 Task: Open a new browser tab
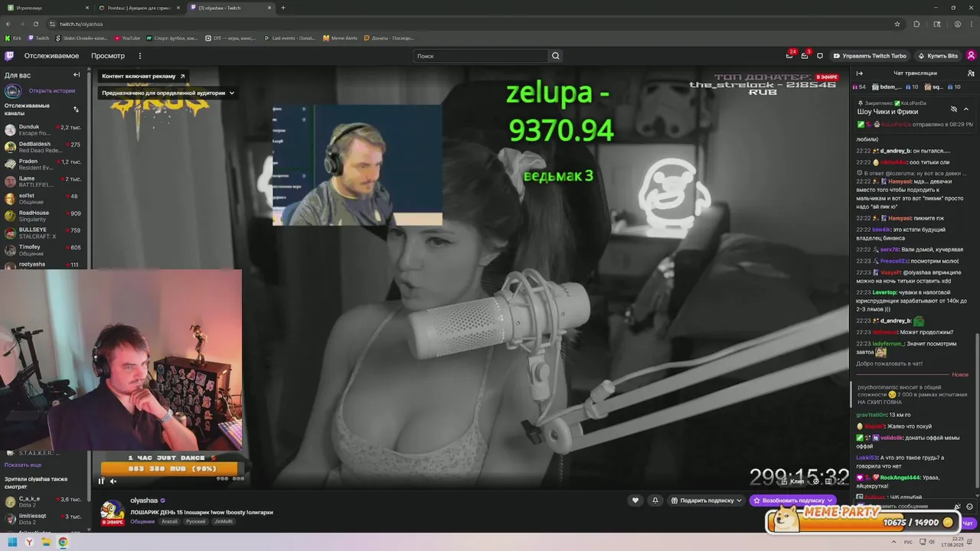click(x=283, y=8)
